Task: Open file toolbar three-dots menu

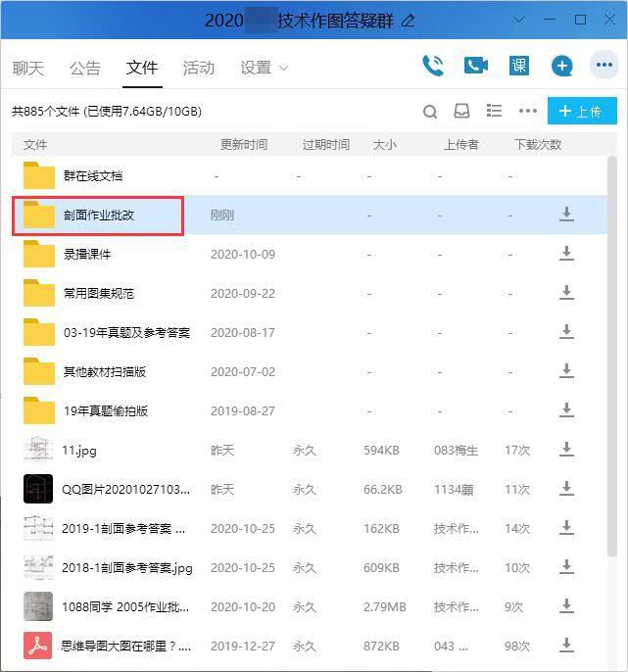Action: (528, 111)
